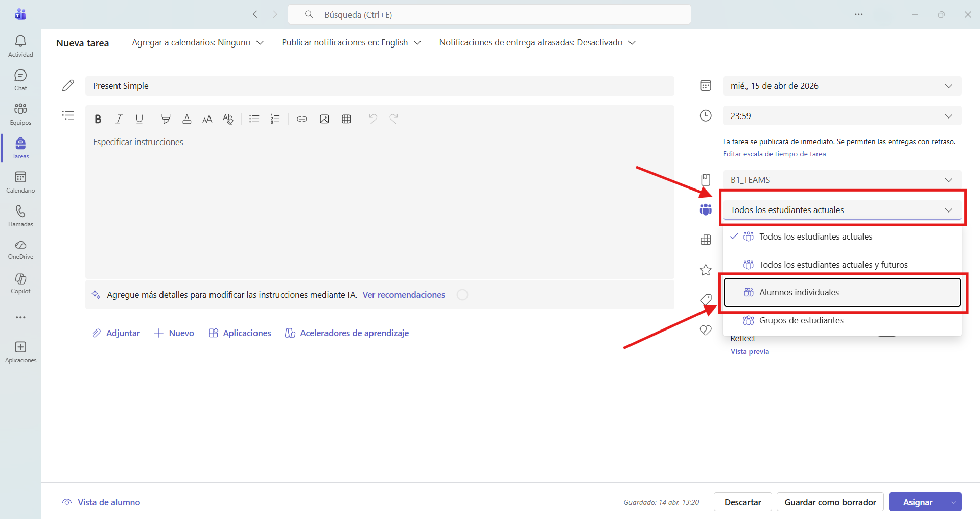980x519 pixels.
Task: Open Llamadas in the sidebar
Action: click(20, 216)
